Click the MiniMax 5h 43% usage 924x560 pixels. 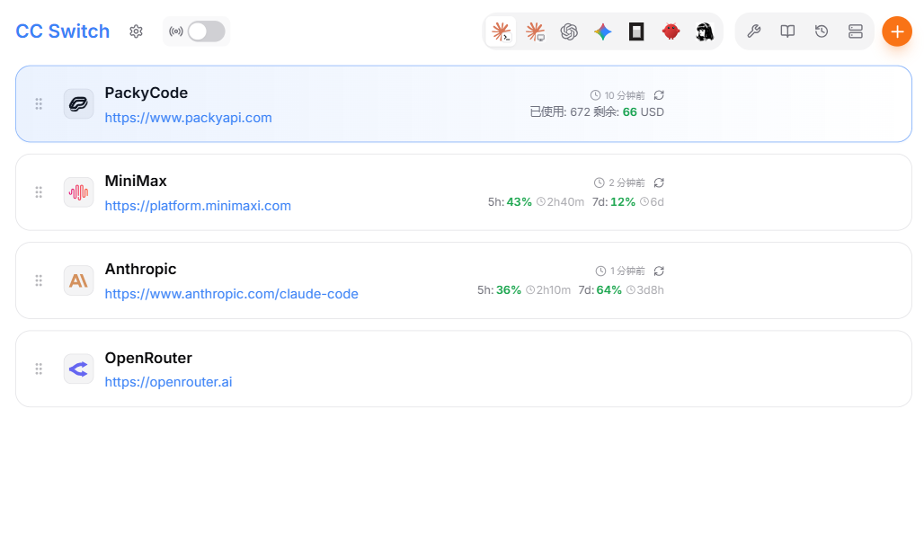[x=510, y=201]
